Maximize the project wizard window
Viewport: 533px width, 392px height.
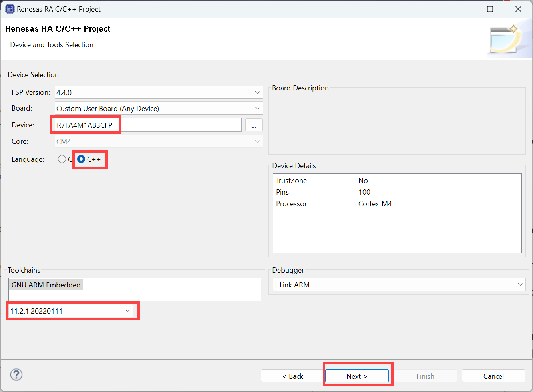pyautogui.click(x=490, y=9)
